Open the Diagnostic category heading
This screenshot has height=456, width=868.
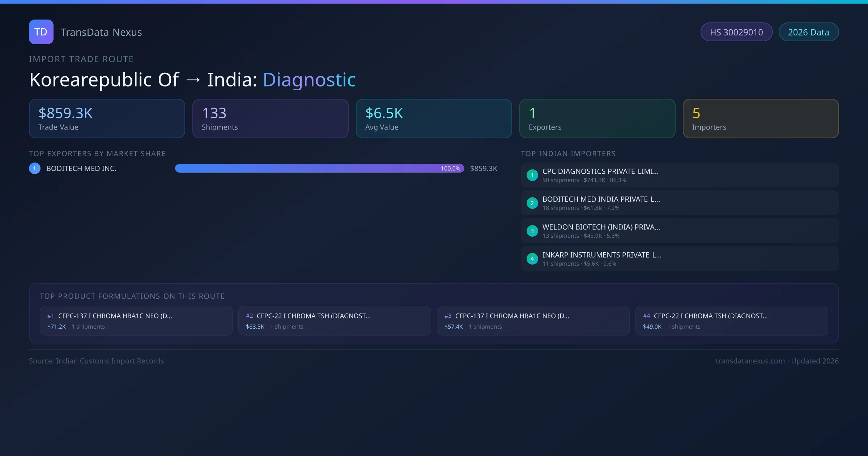click(x=309, y=79)
